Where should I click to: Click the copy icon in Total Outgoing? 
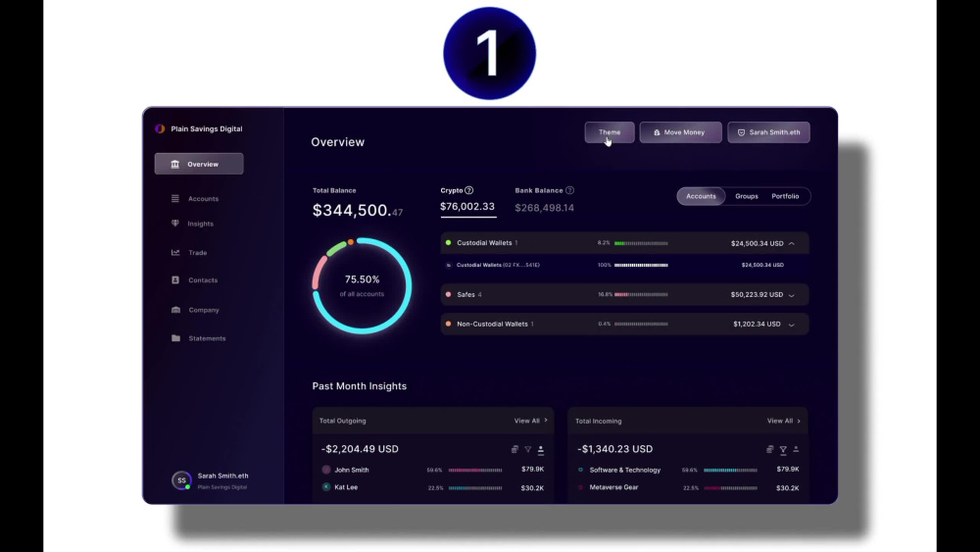pos(514,449)
